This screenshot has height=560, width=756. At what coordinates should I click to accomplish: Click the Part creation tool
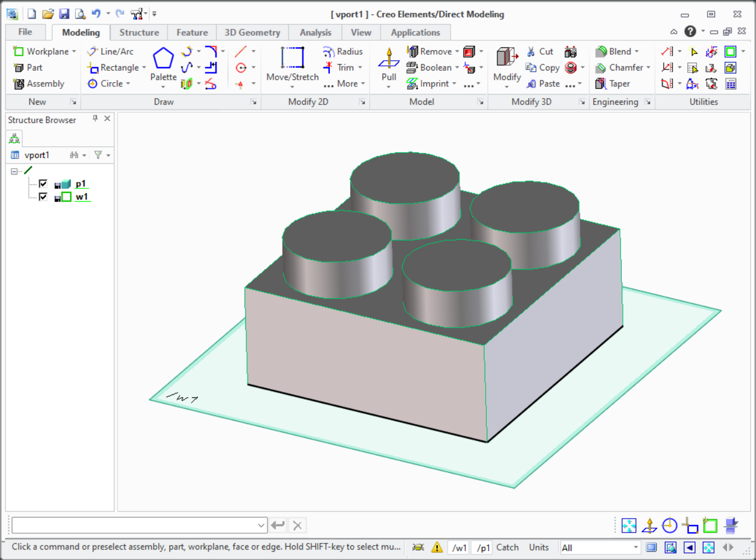[x=27, y=68]
